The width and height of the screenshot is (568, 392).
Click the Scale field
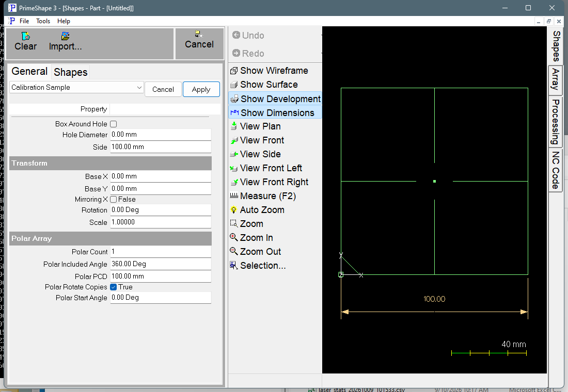161,222
